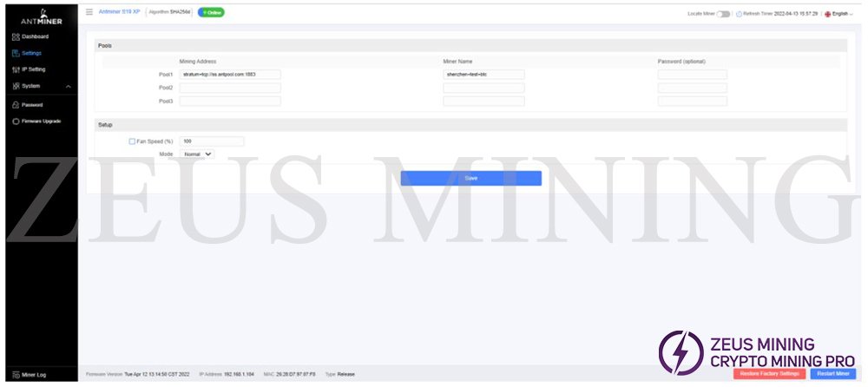Open the Mode dropdown set to Normal
This screenshot has width=868, height=387.
point(197,154)
